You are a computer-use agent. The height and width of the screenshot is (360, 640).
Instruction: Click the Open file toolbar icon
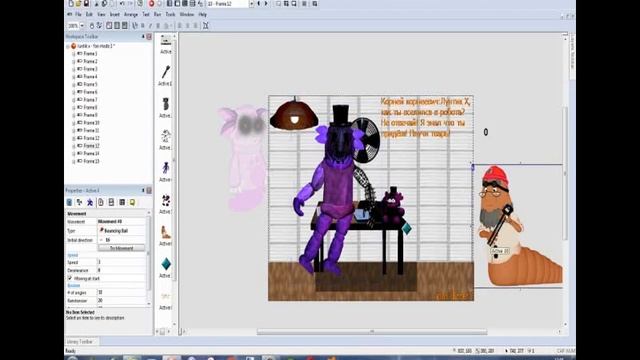click(x=79, y=4)
